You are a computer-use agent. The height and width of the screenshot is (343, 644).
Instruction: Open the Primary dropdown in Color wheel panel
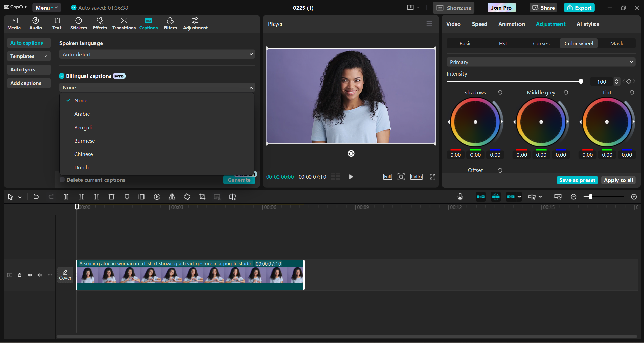point(540,62)
